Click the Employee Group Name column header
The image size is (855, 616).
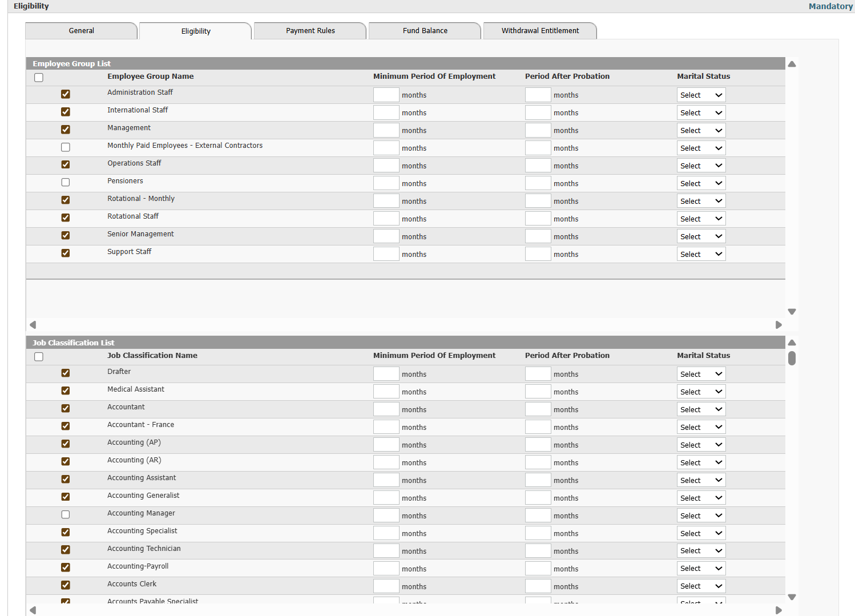[151, 77]
